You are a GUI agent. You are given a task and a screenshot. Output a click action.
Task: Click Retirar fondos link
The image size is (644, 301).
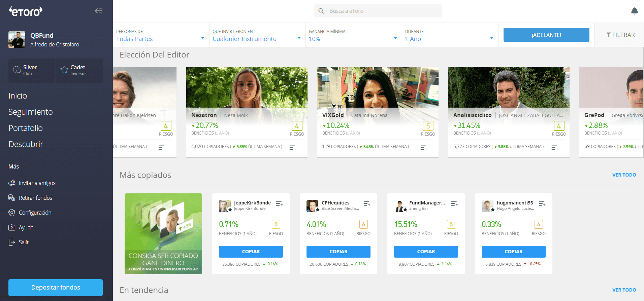coord(35,198)
